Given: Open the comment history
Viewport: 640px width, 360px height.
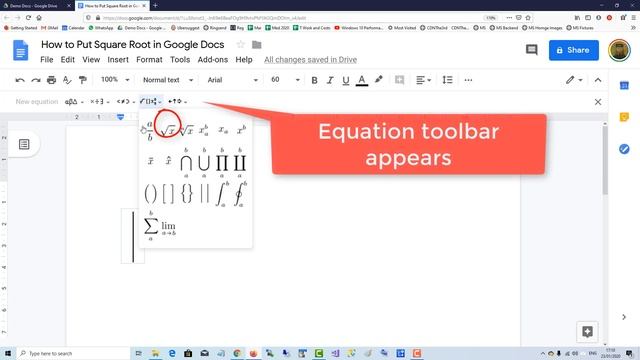Looking at the screenshot, I should pyautogui.click(x=531, y=50).
